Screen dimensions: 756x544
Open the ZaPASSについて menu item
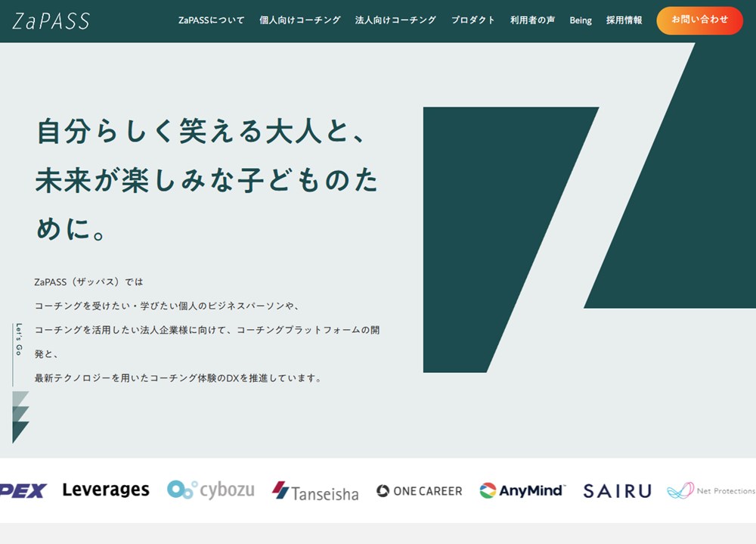point(211,20)
